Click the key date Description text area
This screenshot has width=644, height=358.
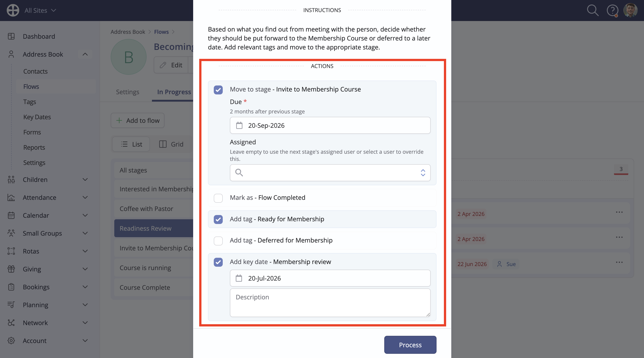pos(330,303)
